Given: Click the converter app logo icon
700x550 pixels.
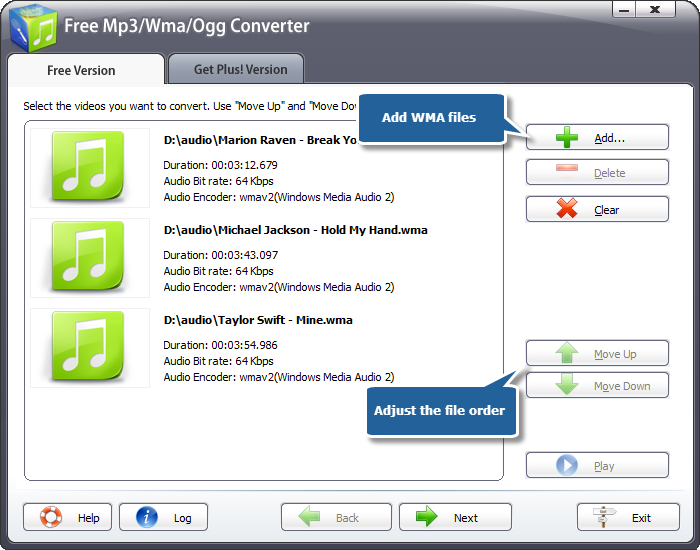Looking at the screenshot, I should pos(34,29).
